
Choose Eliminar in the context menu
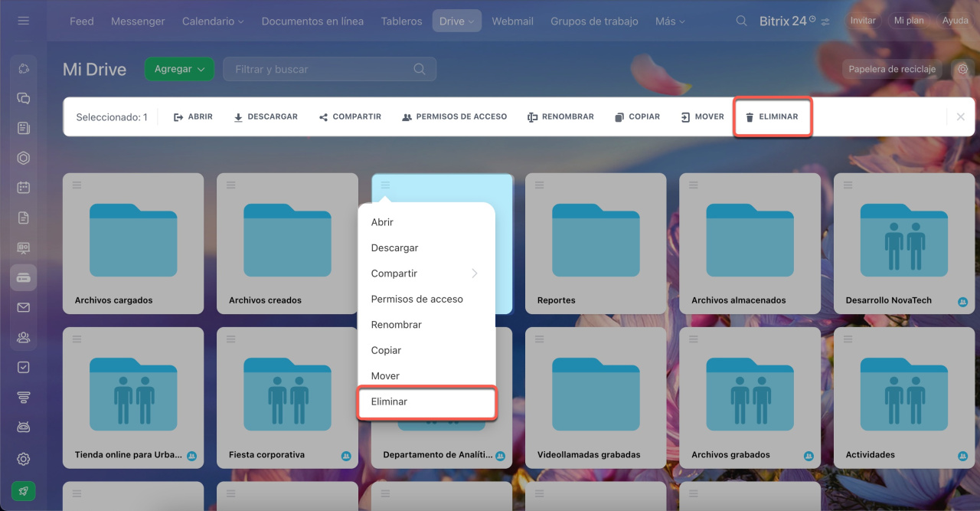[x=426, y=401]
